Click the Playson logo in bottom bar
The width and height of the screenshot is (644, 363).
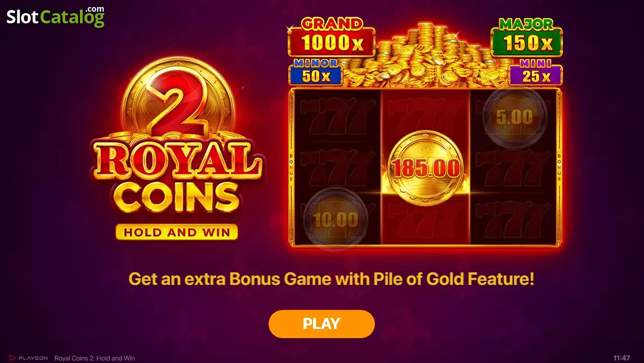pos(28,358)
